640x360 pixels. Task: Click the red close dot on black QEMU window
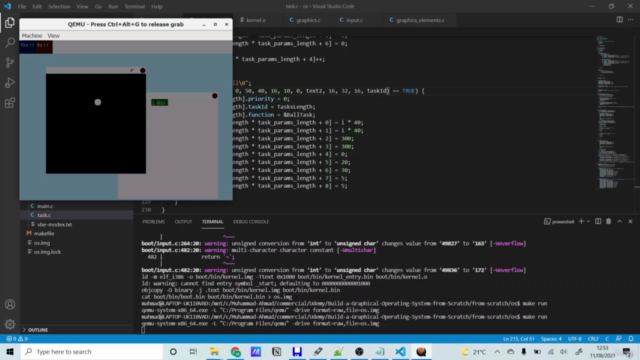(142, 70)
